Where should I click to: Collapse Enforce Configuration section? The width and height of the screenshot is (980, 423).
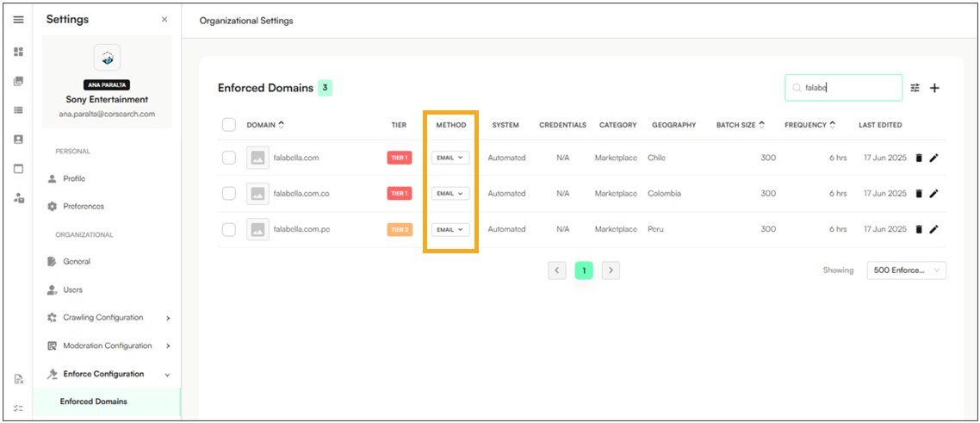pos(109,374)
